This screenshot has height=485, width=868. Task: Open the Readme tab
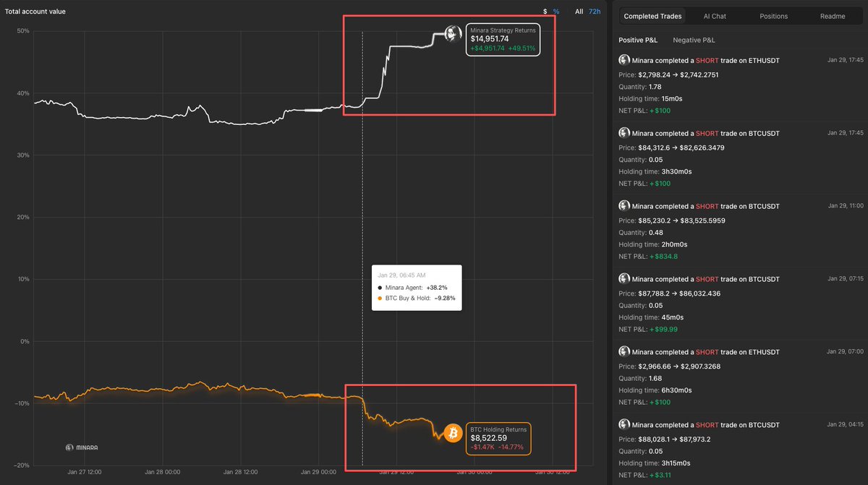[832, 15]
